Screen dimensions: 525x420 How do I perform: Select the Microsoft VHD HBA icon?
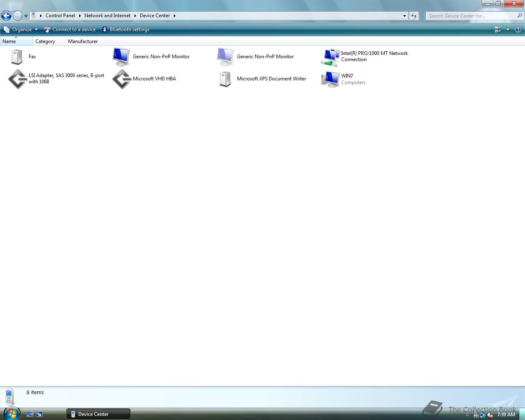[121, 79]
